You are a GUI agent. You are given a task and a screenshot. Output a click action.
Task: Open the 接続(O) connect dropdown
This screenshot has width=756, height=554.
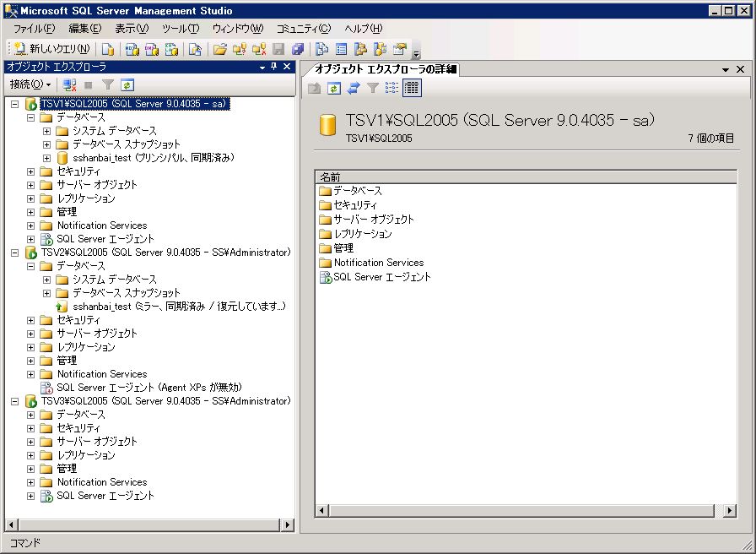click(x=30, y=85)
